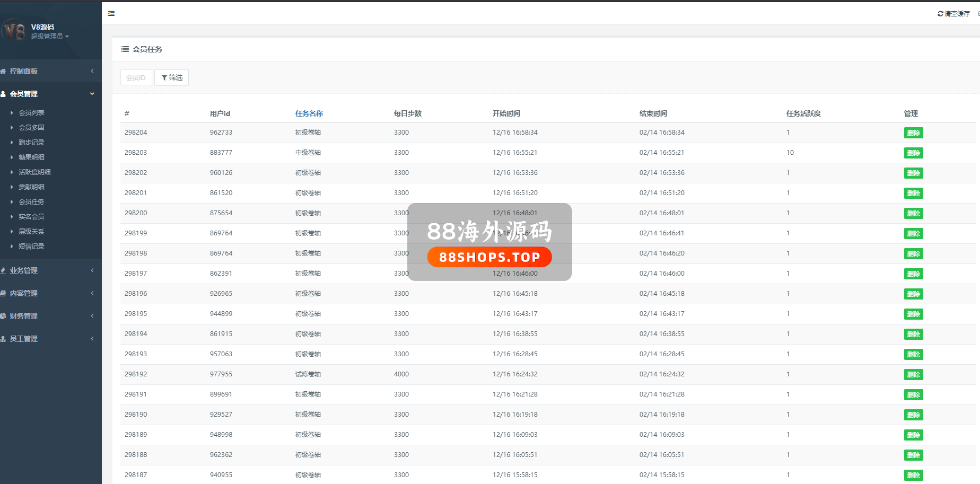Click the funnel filter icon on 筛选
This screenshot has width=980, height=484.
(164, 78)
